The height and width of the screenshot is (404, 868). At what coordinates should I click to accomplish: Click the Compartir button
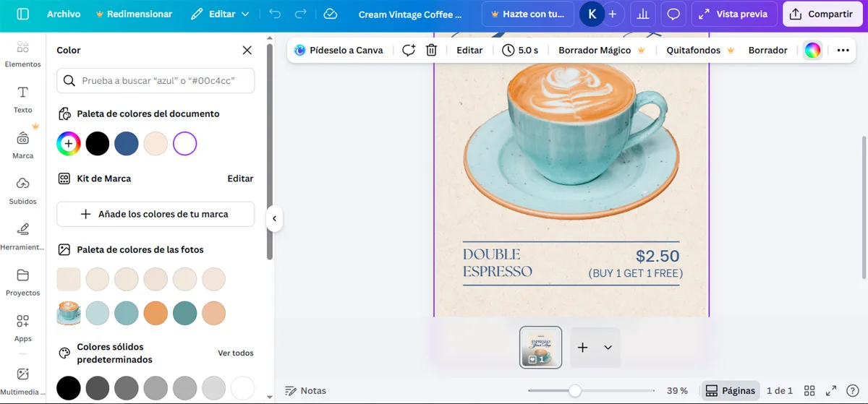(822, 14)
